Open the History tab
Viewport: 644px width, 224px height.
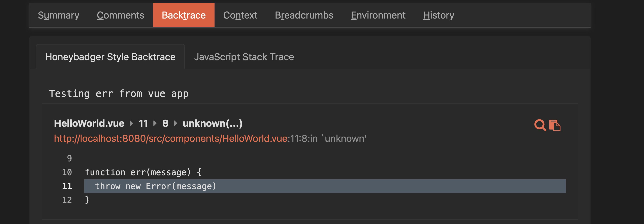pyautogui.click(x=438, y=15)
